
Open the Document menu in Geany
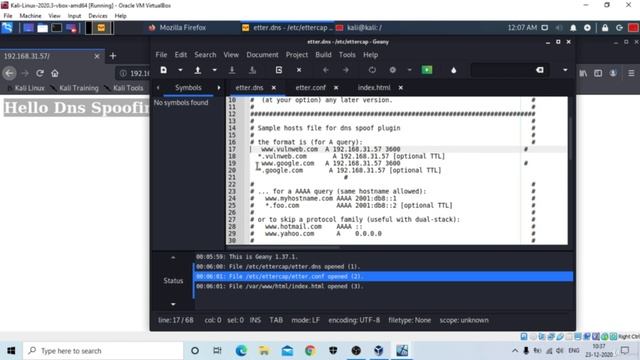(262, 55)
